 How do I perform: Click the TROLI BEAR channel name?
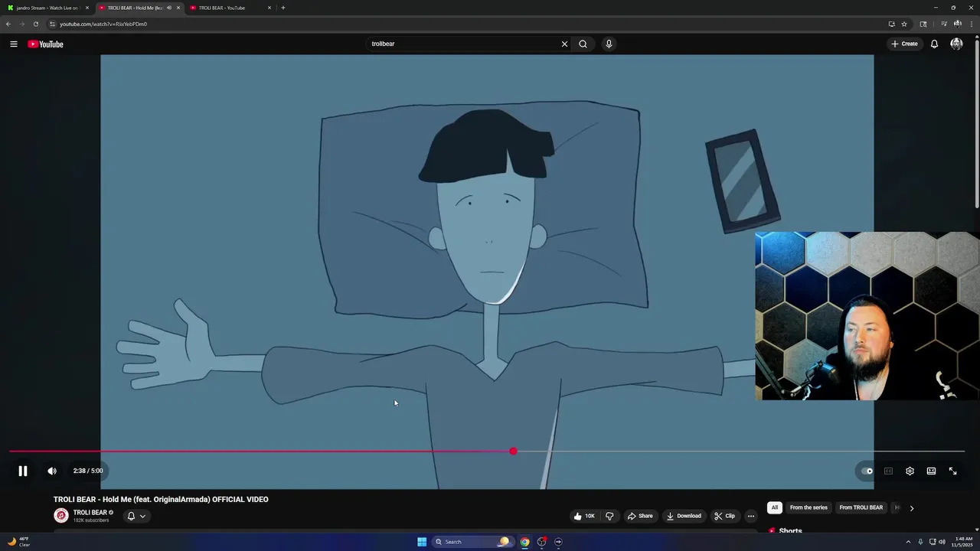[90, 513]
